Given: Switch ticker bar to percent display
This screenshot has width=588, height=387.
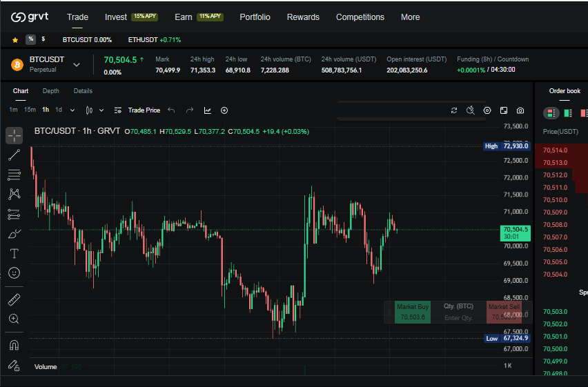Looking at the screenshot, I should pos(31,39).
